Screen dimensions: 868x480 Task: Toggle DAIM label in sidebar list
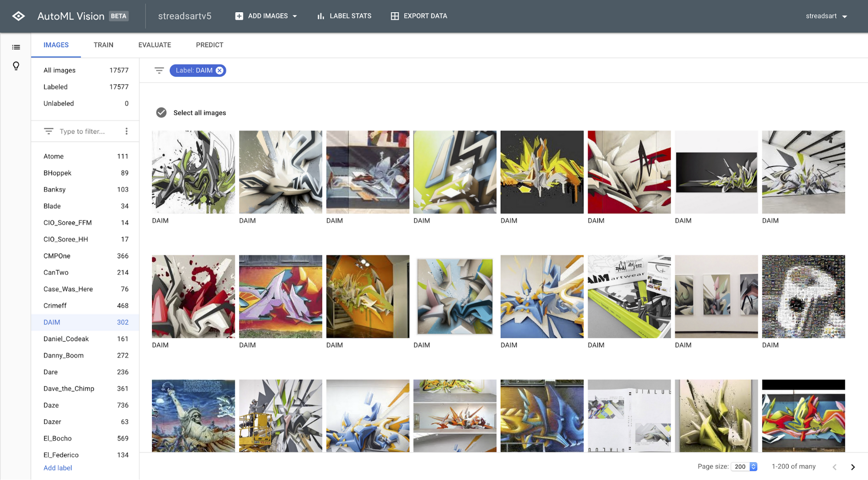click(x=52, y=322)
